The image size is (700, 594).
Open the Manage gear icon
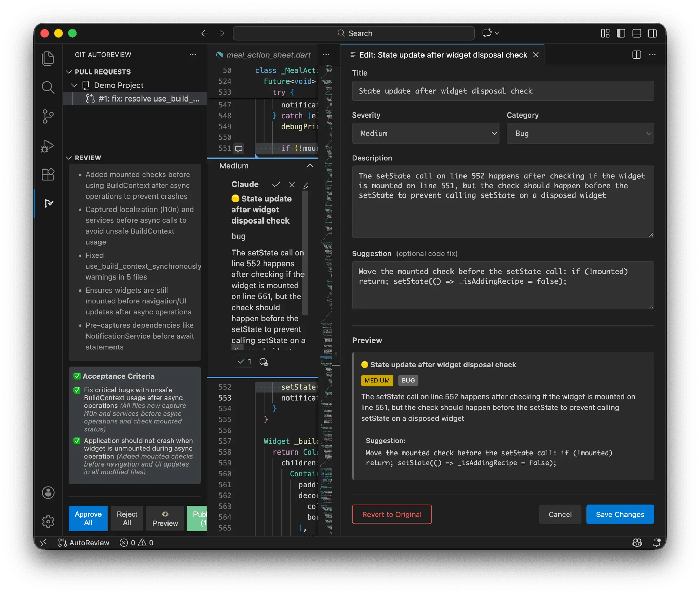click(x=48, y=521)
